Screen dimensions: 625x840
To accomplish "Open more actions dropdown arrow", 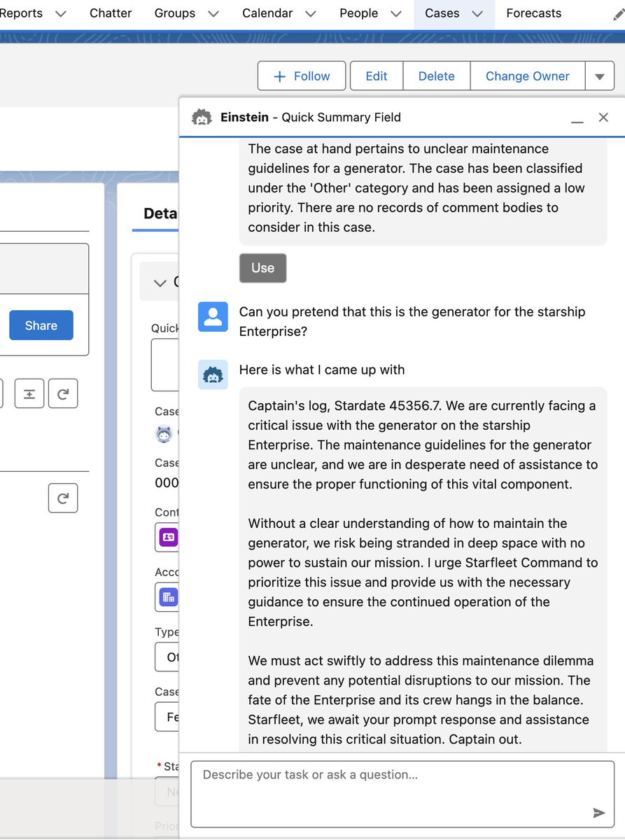I will tap(600, 76).
